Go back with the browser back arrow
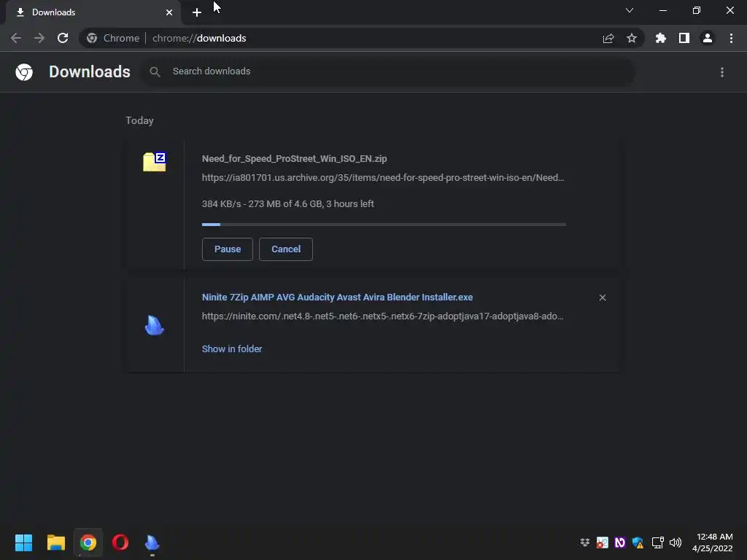 click(x=16, y=38)
